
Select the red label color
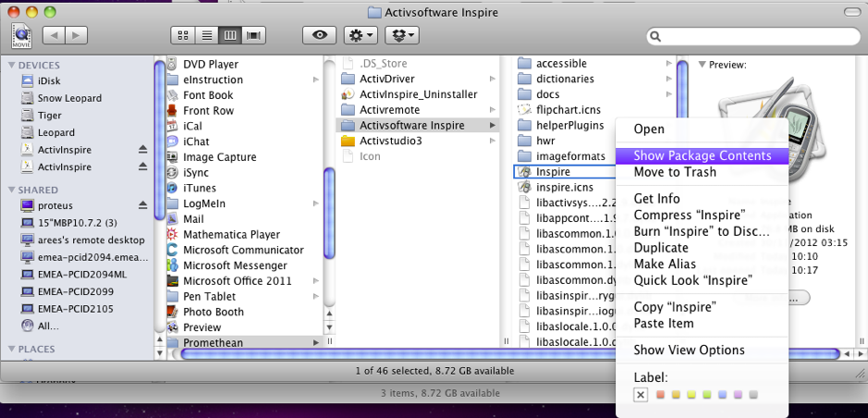660,395
